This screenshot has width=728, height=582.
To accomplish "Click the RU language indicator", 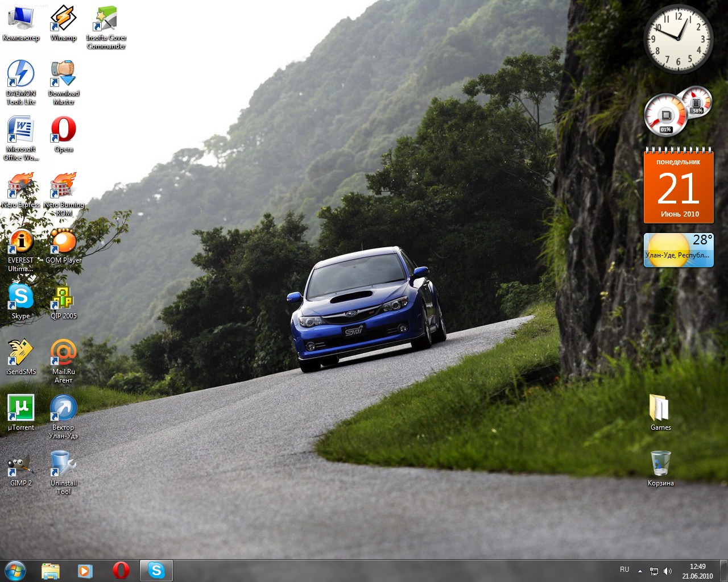I will (624, 569).
